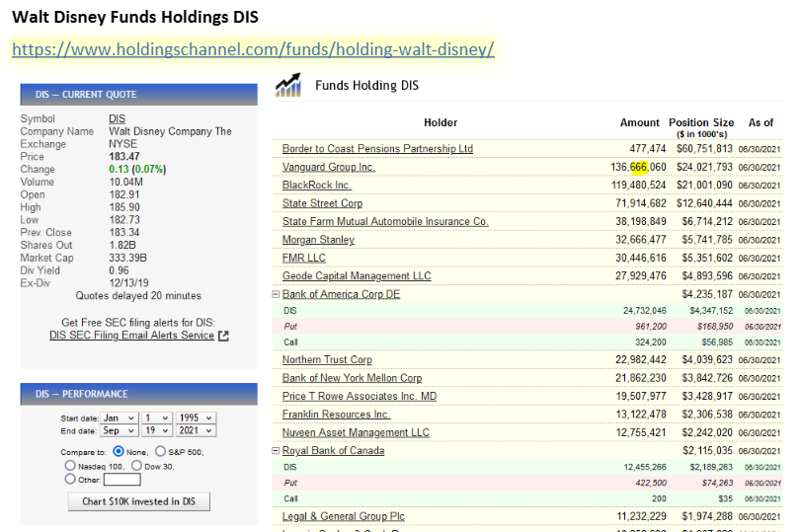This screenshot has height=532, width=802.
Task: Open external link icon beside SEC Filing Alerts
Action: (x=223, y=336)
